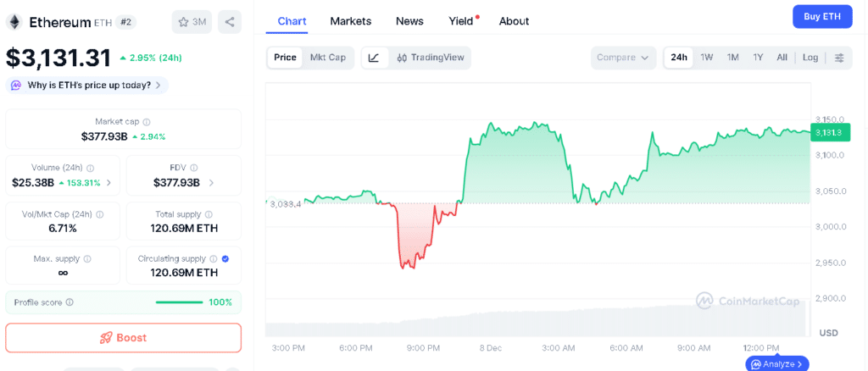The image size is (868, 371).
Task: Set chart range to 1M
Action: tap(733, 58)
